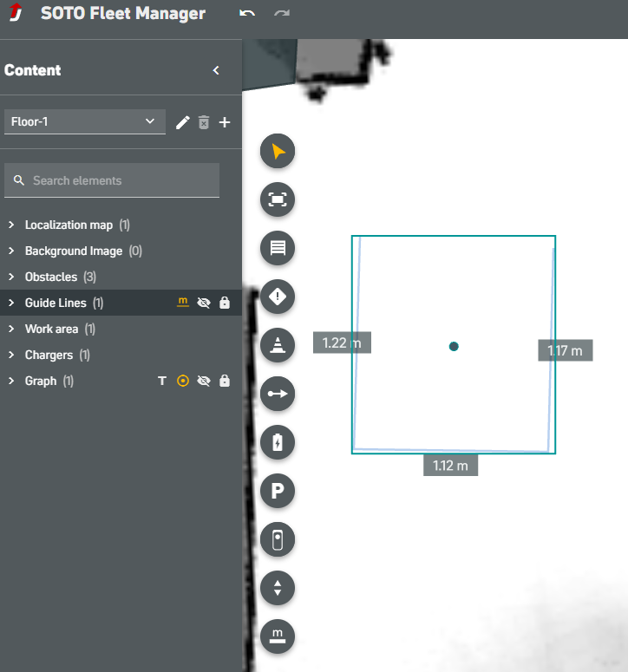Screen dimensions: 628x672
Task: Expand the Background Image group
Action: point(11,251)
